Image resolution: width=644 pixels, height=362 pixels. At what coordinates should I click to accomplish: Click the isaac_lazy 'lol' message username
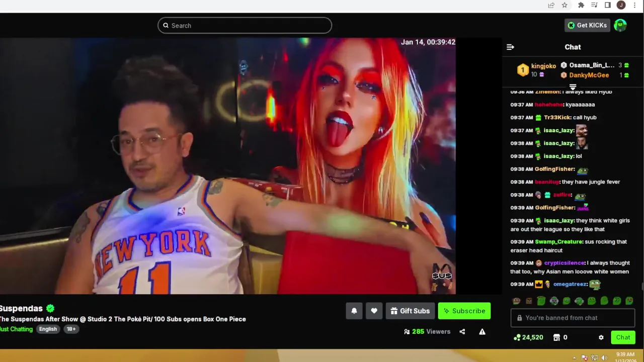[x=558, y=156]
